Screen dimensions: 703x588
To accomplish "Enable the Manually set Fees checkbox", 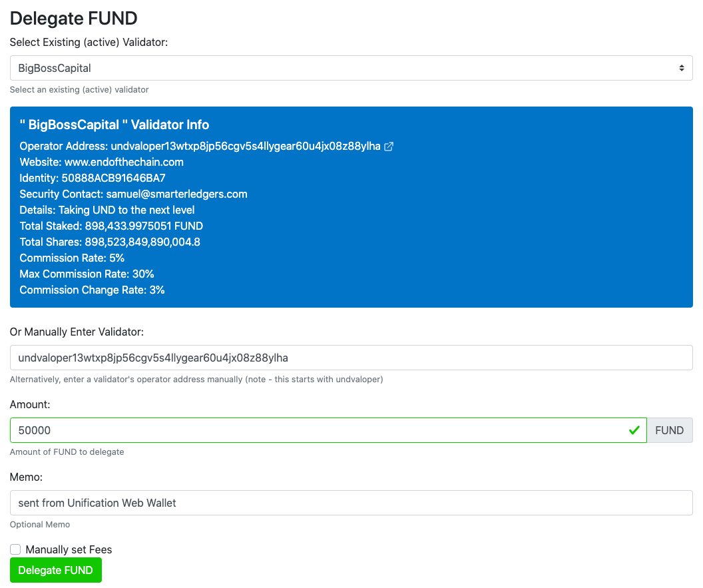I will click(15, 549).
